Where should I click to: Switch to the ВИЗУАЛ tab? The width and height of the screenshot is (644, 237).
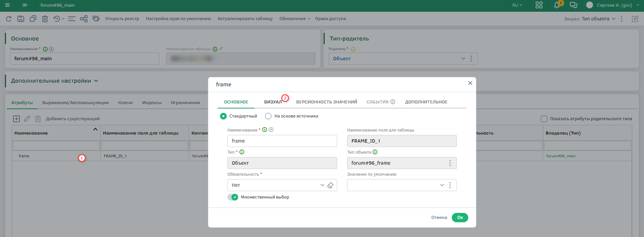point(273,102)
